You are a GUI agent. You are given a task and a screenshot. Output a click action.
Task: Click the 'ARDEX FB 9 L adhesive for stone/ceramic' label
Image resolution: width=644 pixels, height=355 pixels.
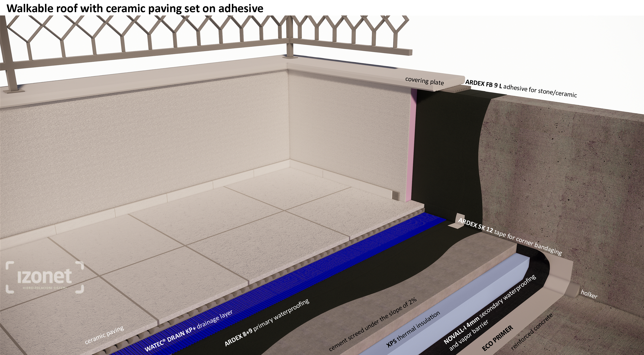(521, 89)
